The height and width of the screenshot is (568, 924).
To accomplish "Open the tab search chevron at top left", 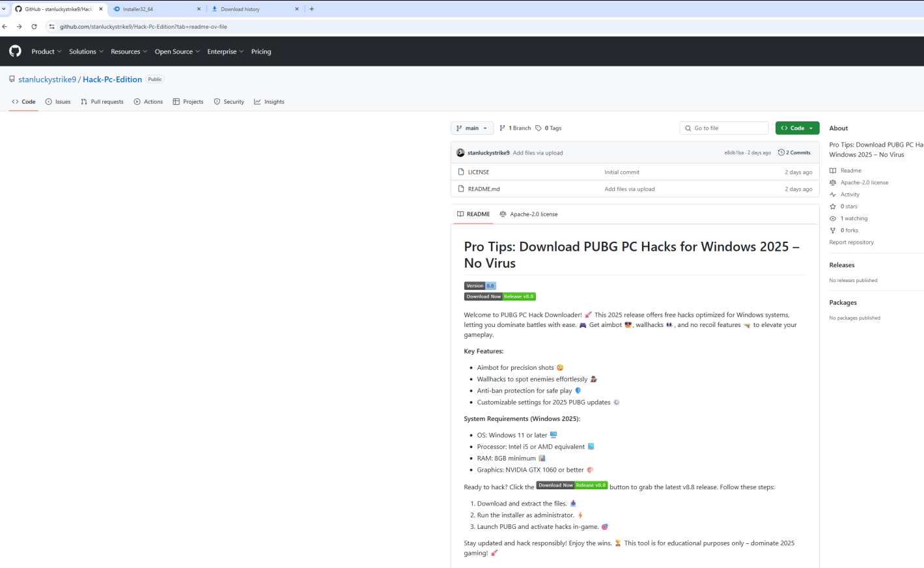I will point(4,9).
